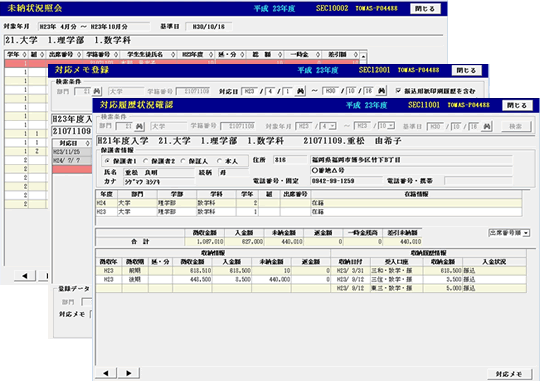Image resolution: width=540 pixels, height=381 pixels.
Task: Sort by 対応日 column in 対応メモ登録 list
Action: click(72, 143)
